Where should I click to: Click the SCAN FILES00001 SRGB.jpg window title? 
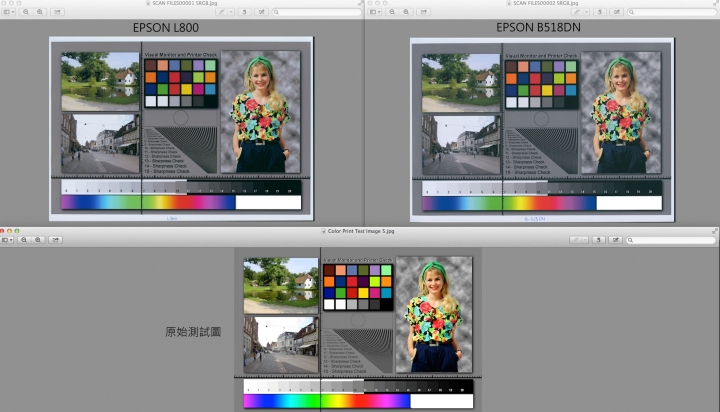185,3
